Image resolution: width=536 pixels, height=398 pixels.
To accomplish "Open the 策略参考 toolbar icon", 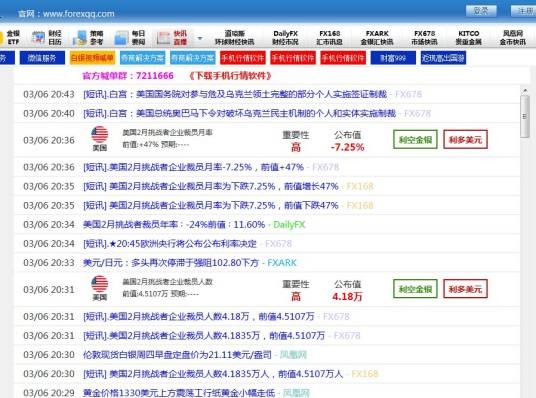I will [x=88, y=38].
